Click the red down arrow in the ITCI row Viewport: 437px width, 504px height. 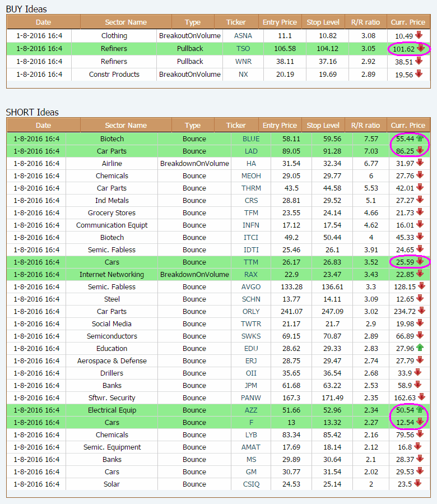tap(420, 237)
